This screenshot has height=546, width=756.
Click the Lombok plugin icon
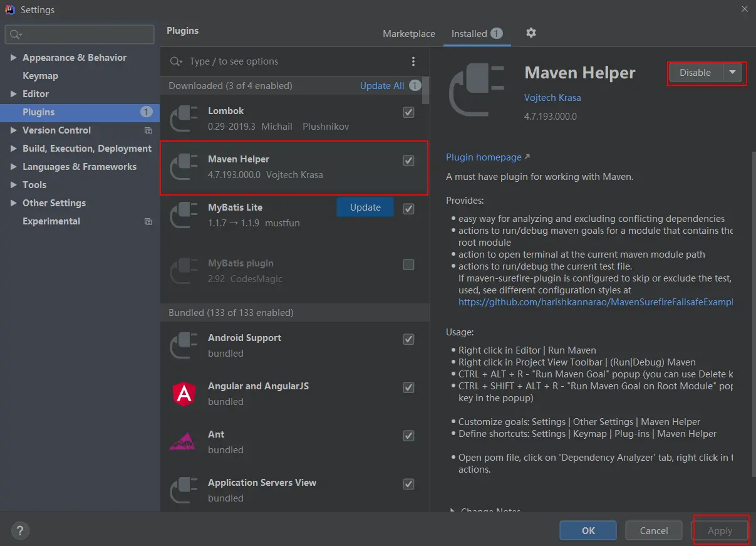coord(184,118)
